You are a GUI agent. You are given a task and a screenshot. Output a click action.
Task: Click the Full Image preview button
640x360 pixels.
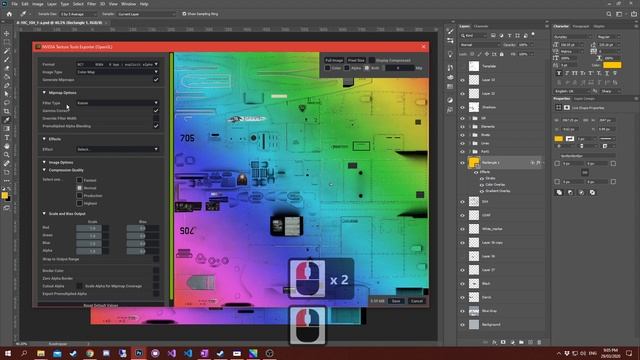(x=334, y=60)
